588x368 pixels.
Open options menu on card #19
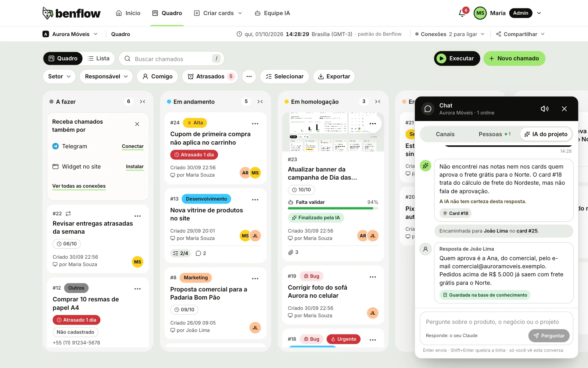pos(373,277)
